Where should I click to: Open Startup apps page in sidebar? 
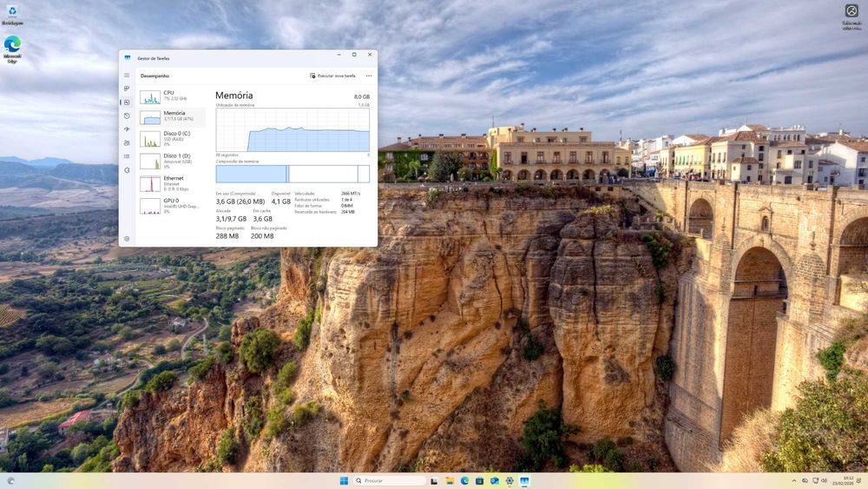[127, 129]
